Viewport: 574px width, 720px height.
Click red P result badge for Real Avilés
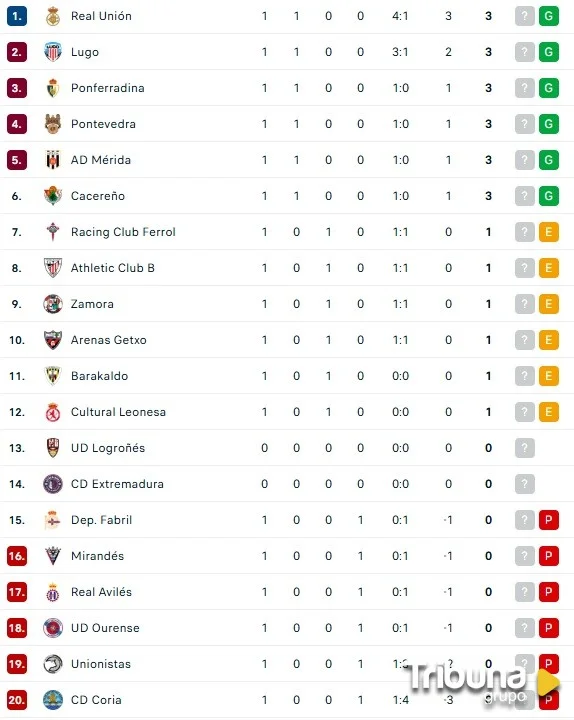(548, 592)
